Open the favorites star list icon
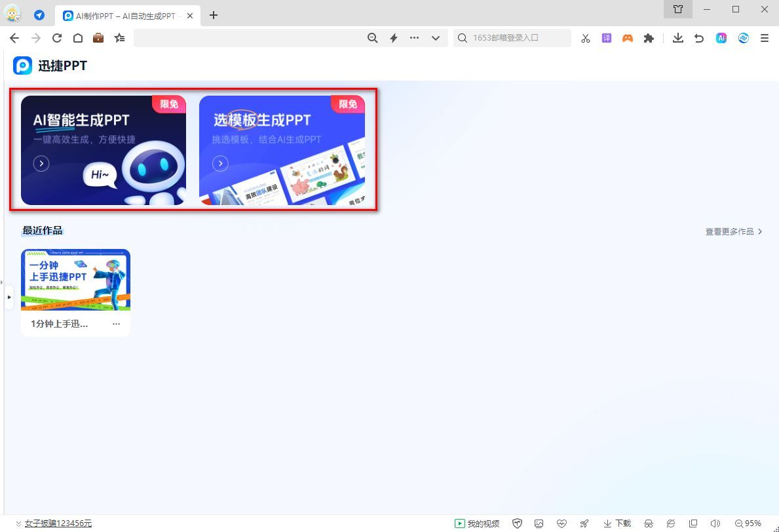The height and width of the screenshot is (532, 779). [x=119, y=38]
